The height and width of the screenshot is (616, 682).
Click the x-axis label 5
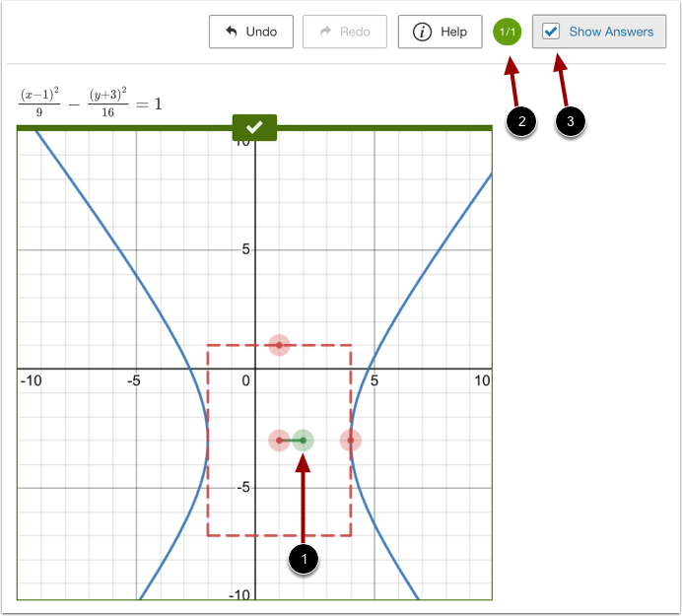click(375, 380)
